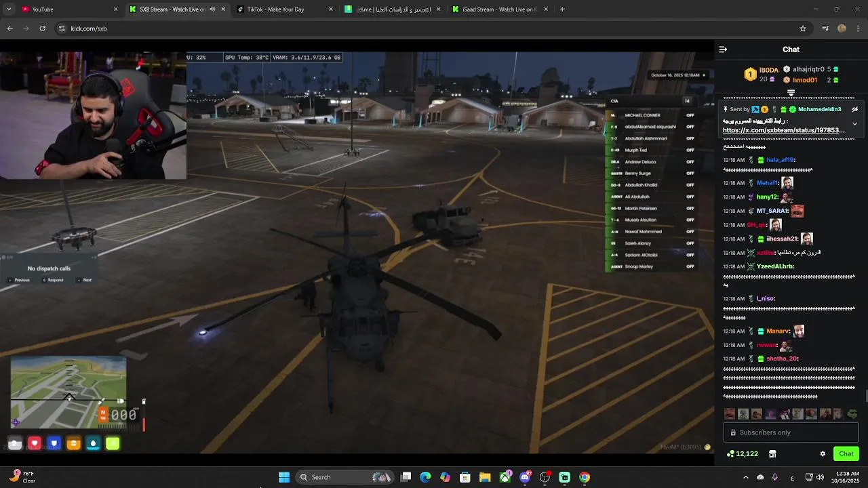
Task: Open hala_af19 chat user profile
Action: 780,160
